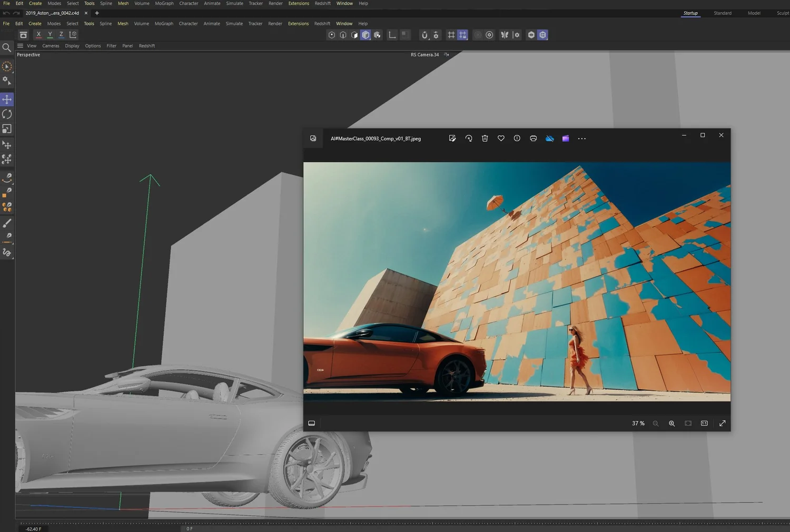The image size is (790, 532).
Task: Open the image editing mode in Photos
Action: coord(452,138)
